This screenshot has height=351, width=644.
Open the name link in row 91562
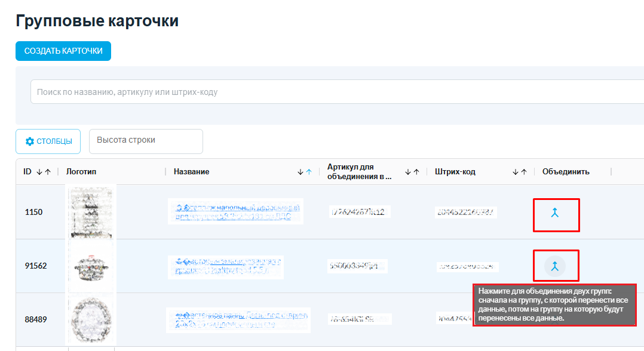pyautogui.click(x=228, y=266)
